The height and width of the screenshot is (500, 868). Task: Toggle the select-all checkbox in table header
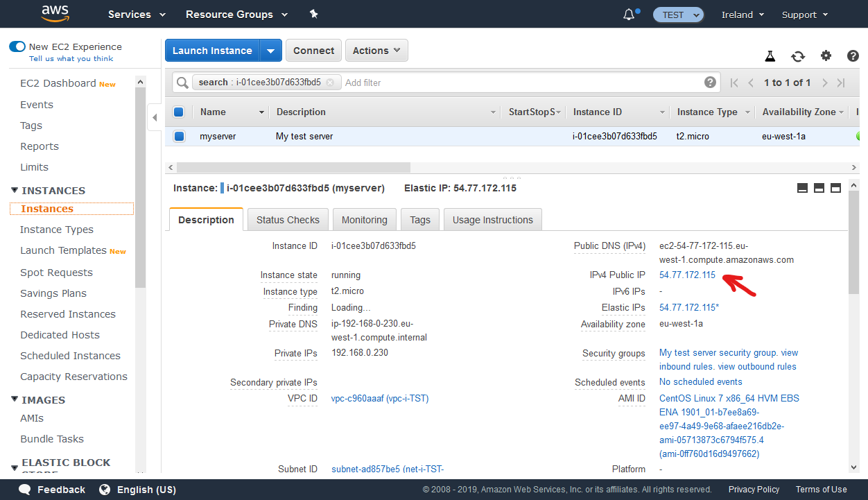point(179,112)
